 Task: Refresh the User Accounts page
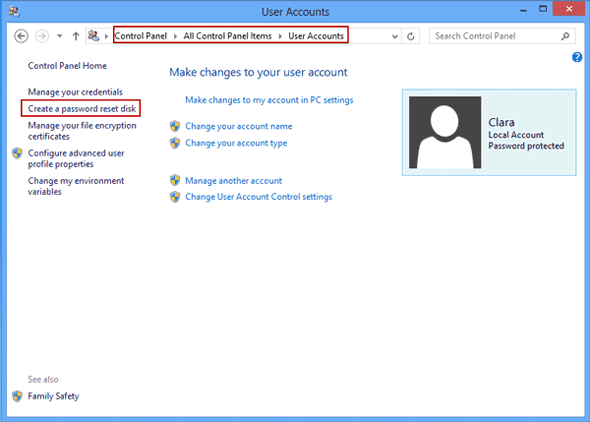click(x=411, y=36)
